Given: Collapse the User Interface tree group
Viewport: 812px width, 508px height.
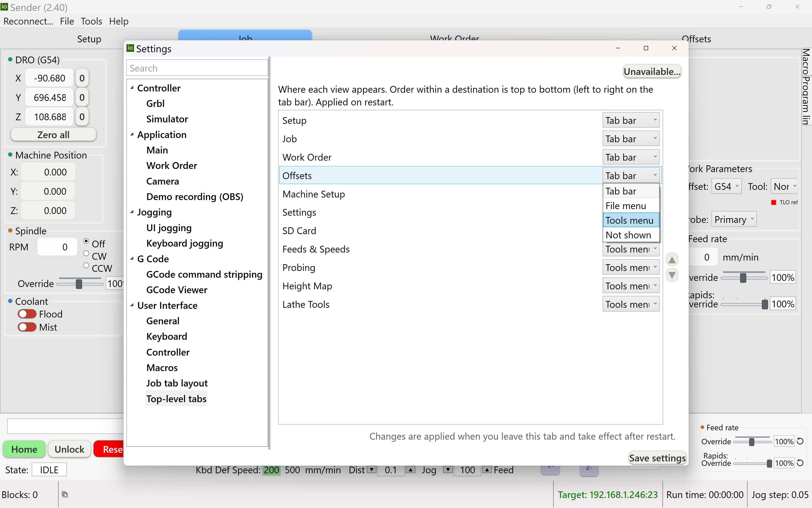Looking at the screenshot, I should (x=132, y=305).
